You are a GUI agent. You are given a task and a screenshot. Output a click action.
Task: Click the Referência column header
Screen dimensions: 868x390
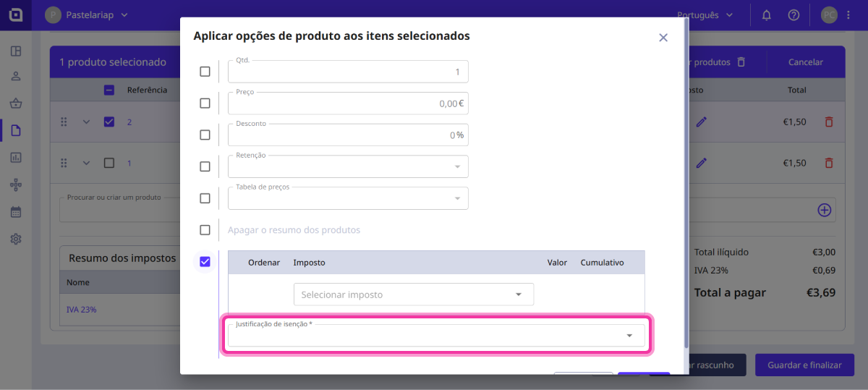pos(148,90)
